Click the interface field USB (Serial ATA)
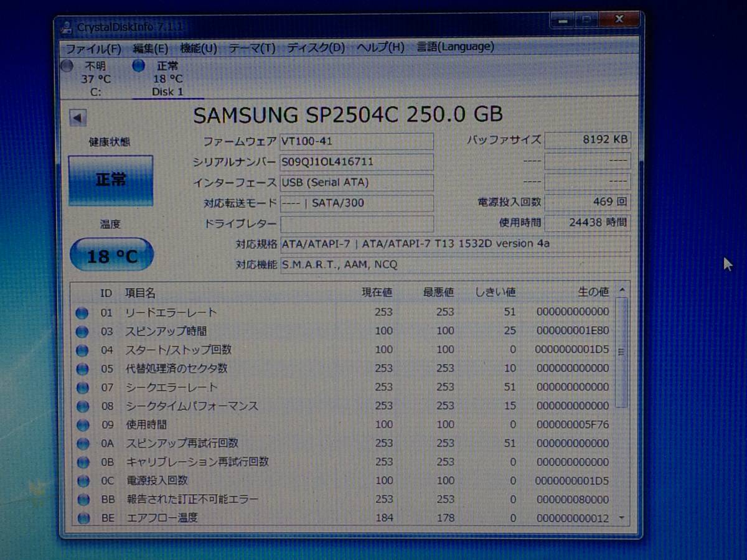Screen dimensions: 747x560 click(357, 182)
